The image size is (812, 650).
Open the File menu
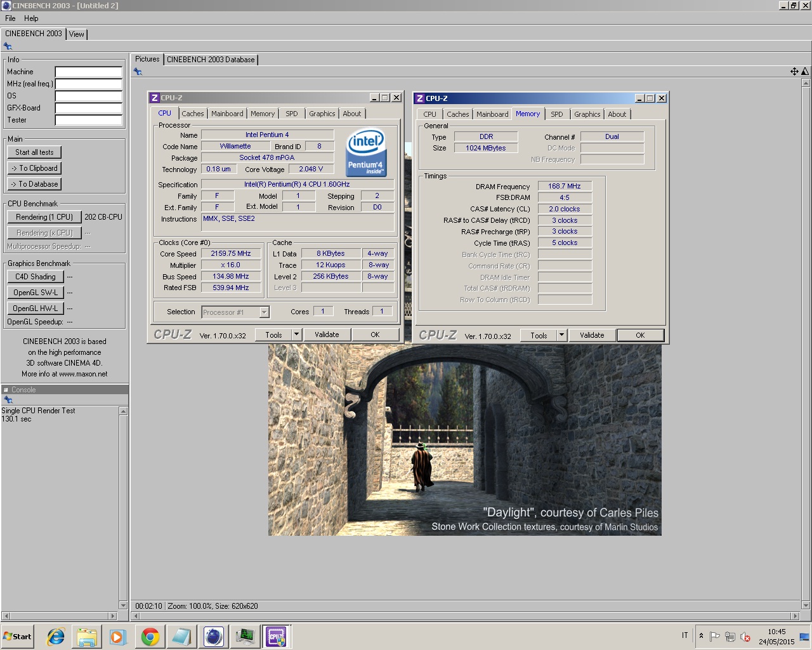(x=10, y=18)
